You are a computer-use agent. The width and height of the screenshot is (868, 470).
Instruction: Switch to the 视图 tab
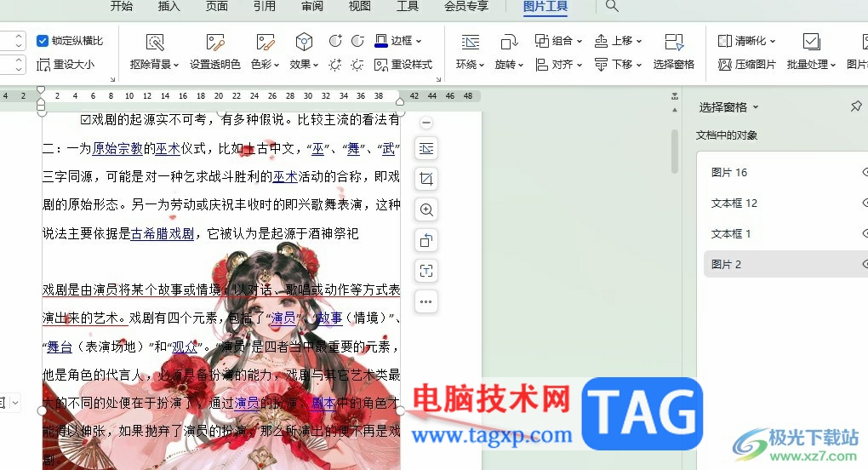tap(360, 6)
